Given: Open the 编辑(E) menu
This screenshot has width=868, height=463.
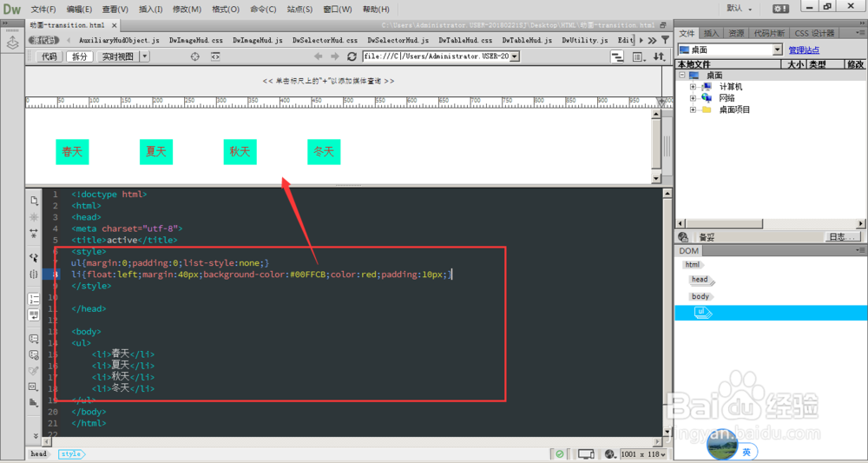Looking at the screenshot, I should click(x=79, y=9).
